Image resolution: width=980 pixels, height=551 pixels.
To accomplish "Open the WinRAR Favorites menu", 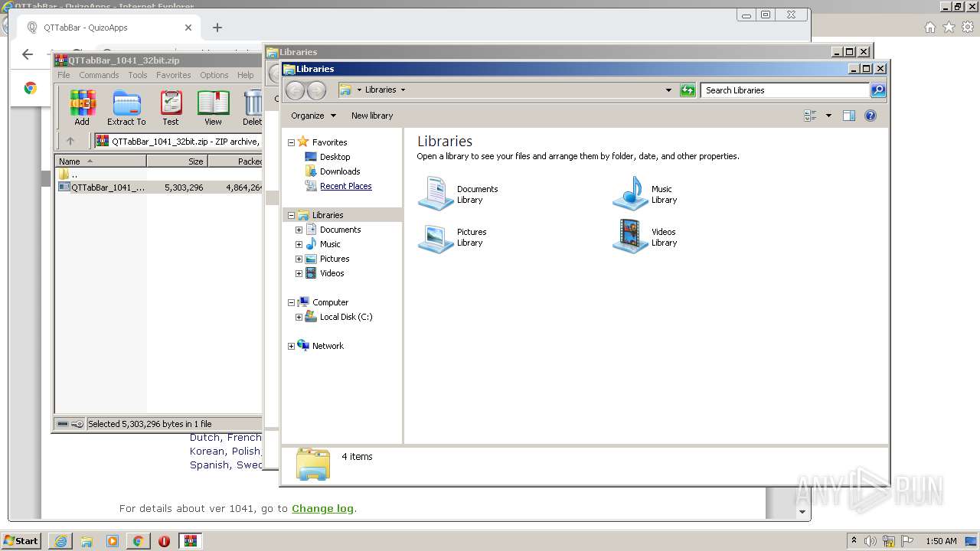I will (x=174, y=75).
